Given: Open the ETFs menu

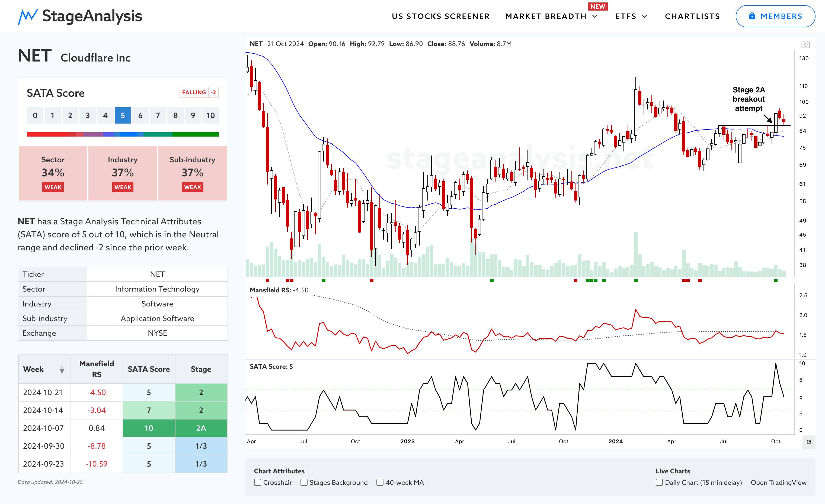Looking at the screenshot, I should [625, 16].
